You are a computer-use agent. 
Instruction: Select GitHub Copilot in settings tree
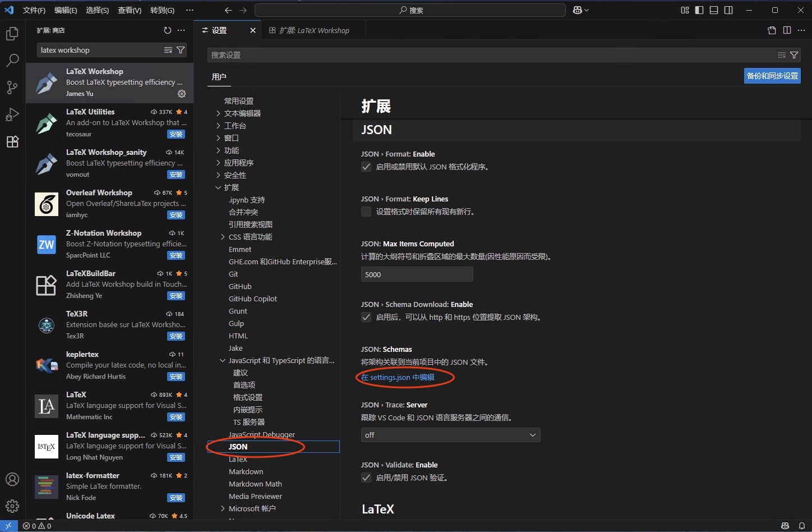(253, 299)
